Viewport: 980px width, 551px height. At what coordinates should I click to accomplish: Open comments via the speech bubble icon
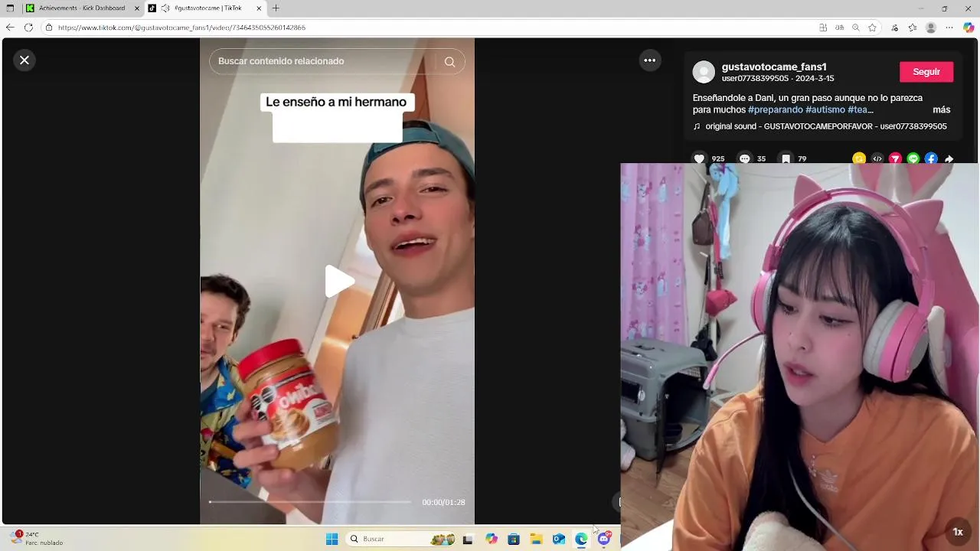click(x=744, y=158)
